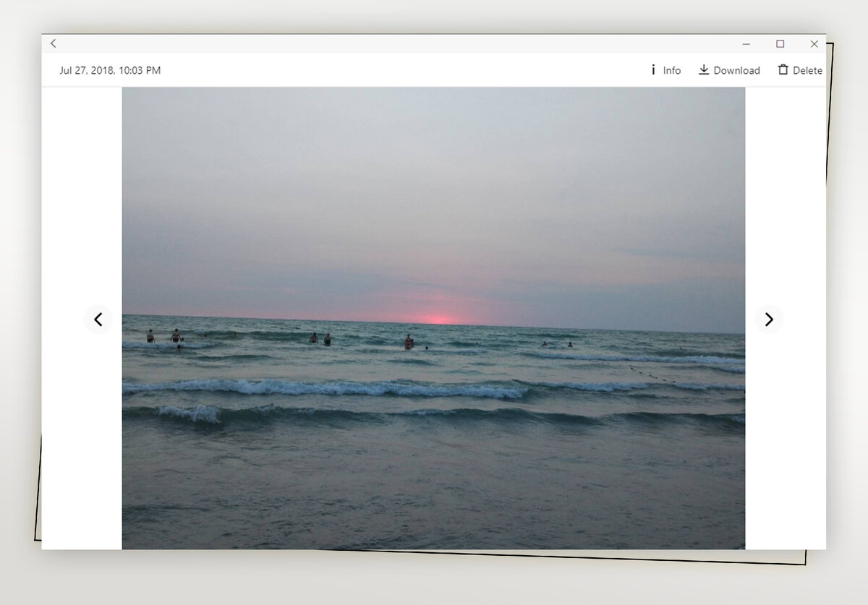This screenshot has width=868, height=605.
Task: Show the previous photo
Action: 98,319
